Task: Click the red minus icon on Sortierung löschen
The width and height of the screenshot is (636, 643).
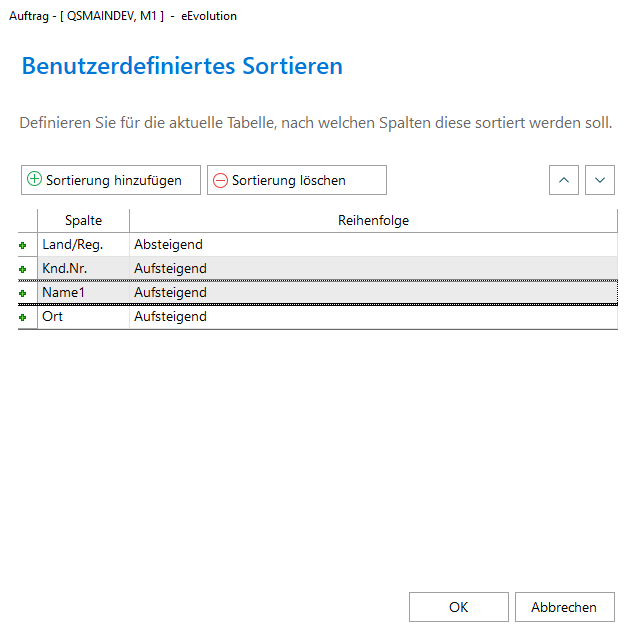Action: pyautogui.click(x=220, y=180)
